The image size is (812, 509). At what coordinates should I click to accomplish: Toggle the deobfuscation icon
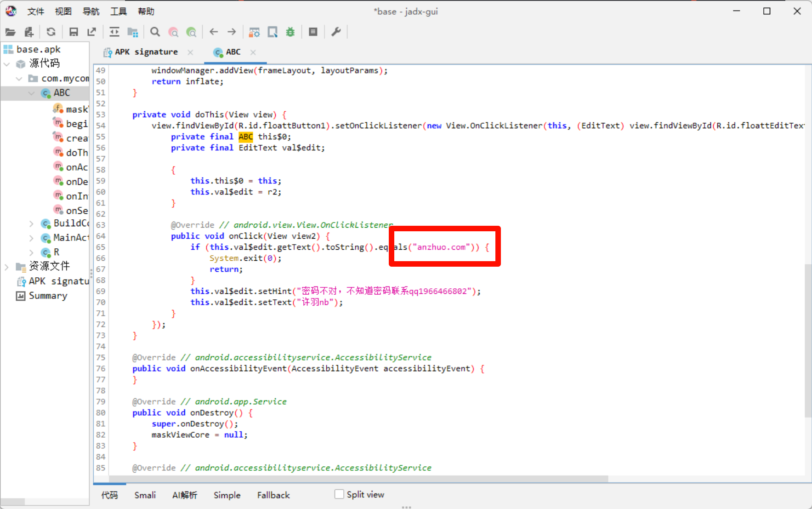[x=254, y=32]
